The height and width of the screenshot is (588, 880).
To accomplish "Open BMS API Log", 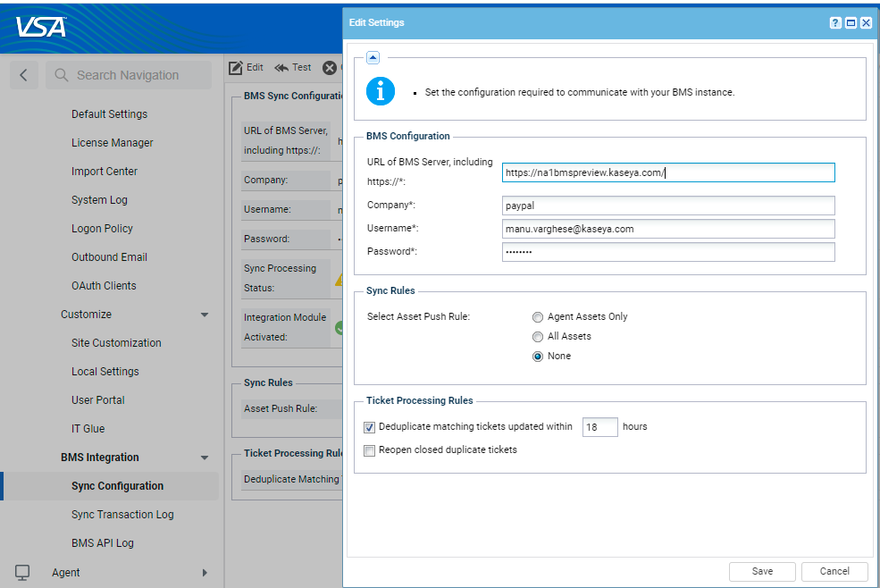I will coord(103,543).
